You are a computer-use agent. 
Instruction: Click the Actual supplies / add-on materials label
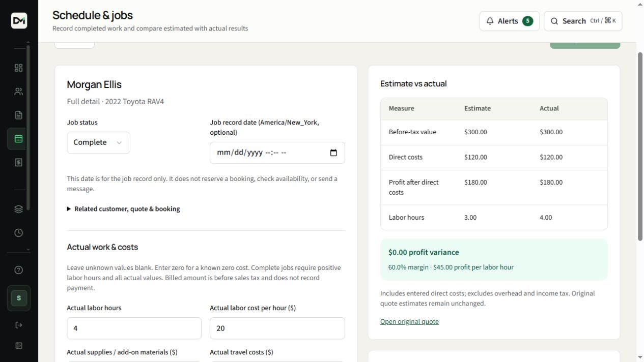pos(122,352)
